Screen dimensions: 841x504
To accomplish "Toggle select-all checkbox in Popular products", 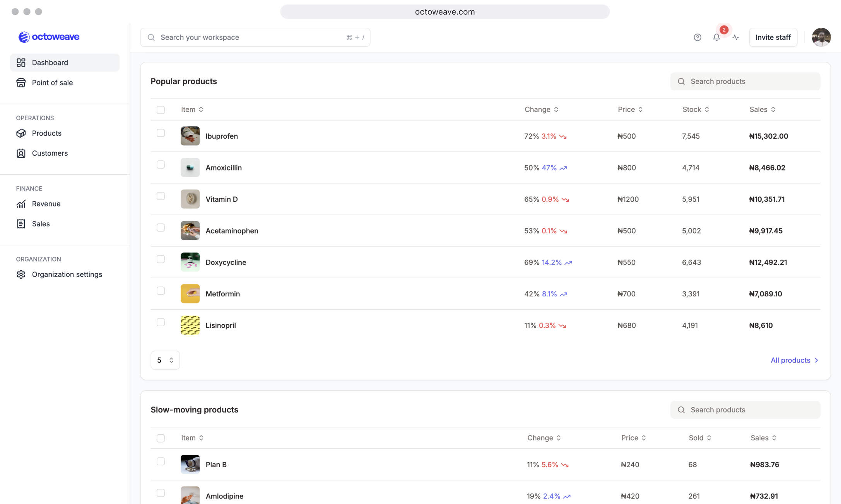I will [161, 110].
